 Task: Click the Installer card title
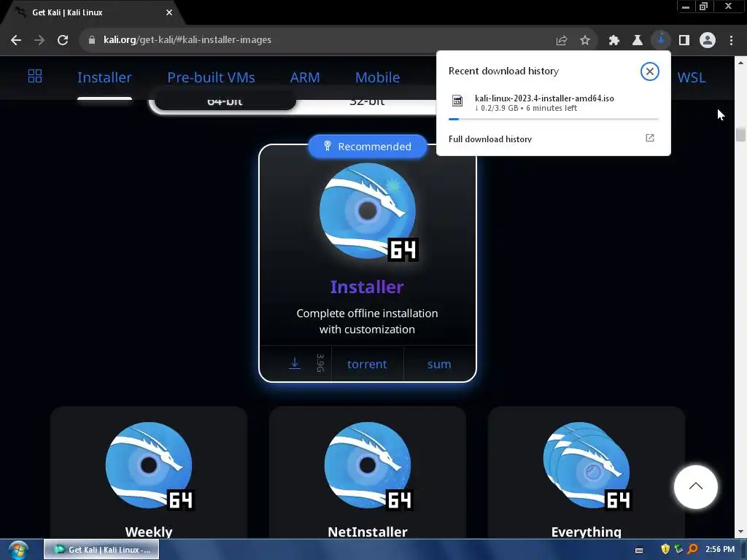[367, 287]
